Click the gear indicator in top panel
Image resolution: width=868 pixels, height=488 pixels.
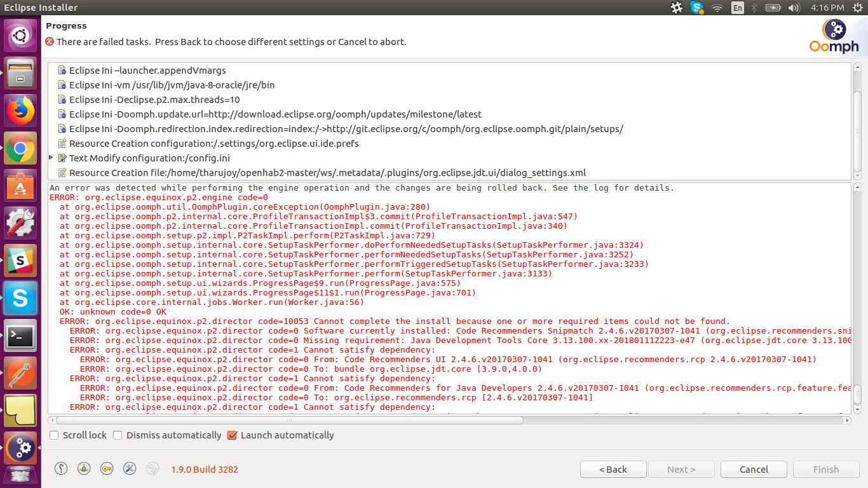click(x=677, y=8)
